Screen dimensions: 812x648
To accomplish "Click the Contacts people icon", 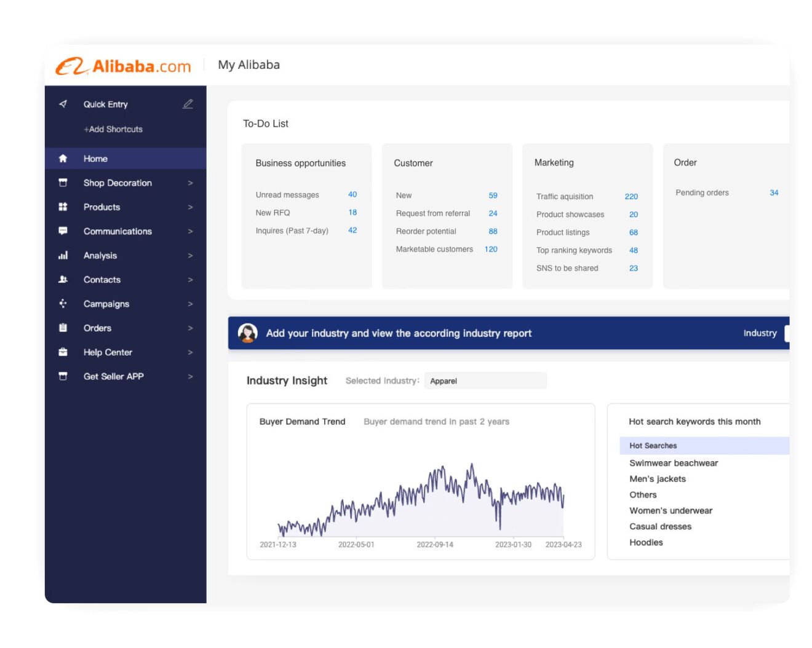I will tap(63, 280).
